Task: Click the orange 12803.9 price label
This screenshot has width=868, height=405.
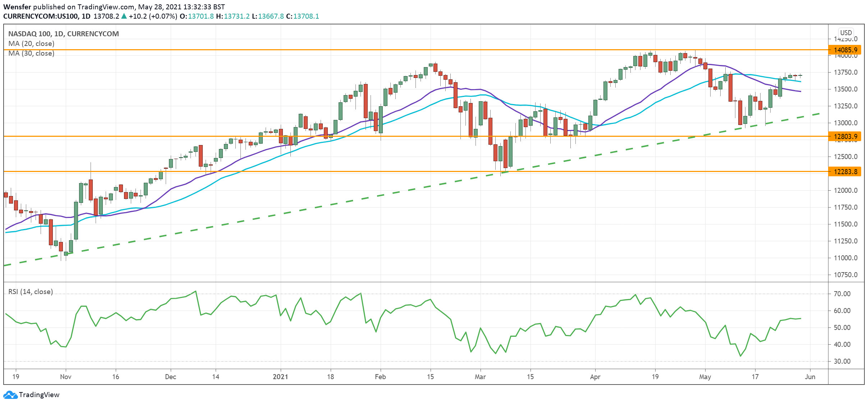Action: [x=845, y=136]
